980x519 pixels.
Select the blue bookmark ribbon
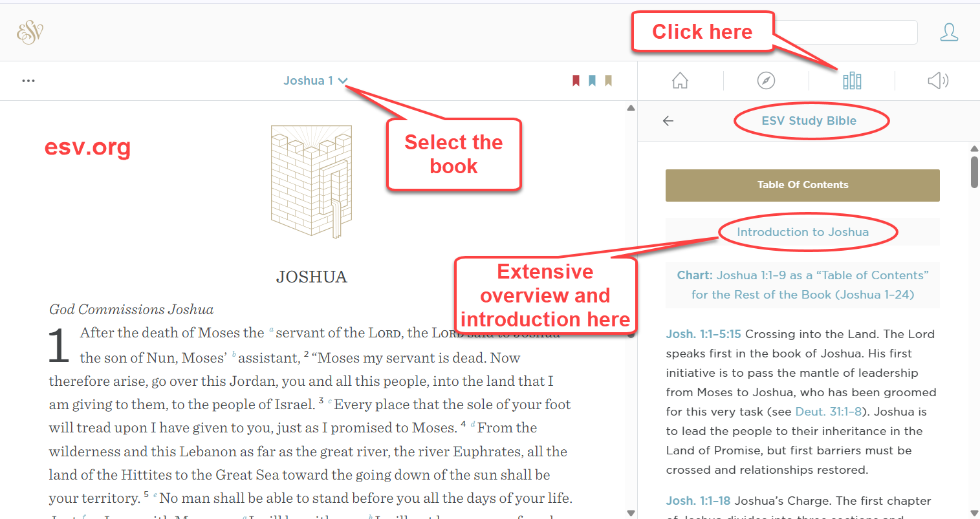tap(592, 81)
